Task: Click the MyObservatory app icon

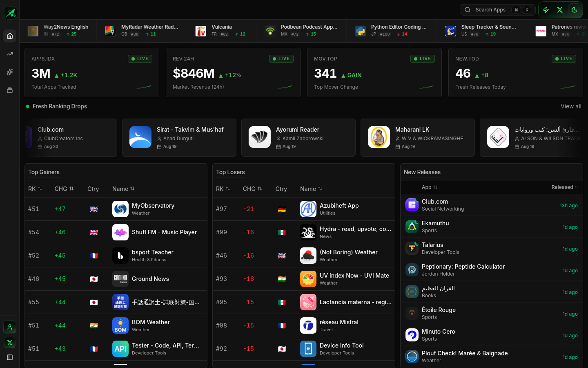Action: click(x=120, y=209)
